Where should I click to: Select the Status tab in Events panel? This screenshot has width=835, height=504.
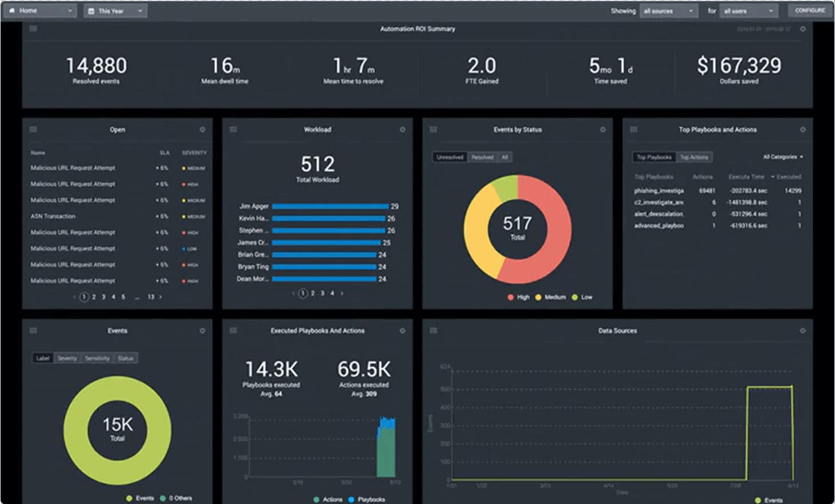tap(125, 358)
